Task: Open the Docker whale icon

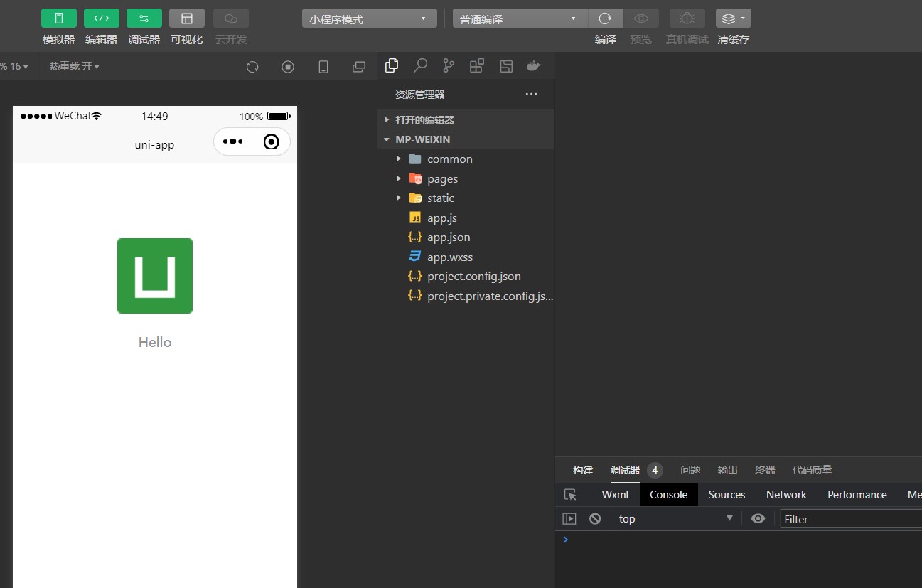Action: pyautogui.click(x=533, y=66)
